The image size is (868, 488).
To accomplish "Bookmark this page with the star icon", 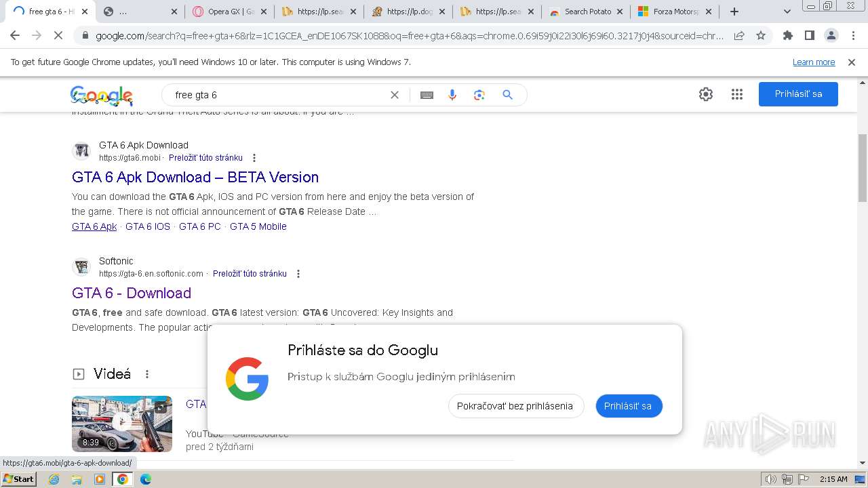I will [x=761, y=36].
